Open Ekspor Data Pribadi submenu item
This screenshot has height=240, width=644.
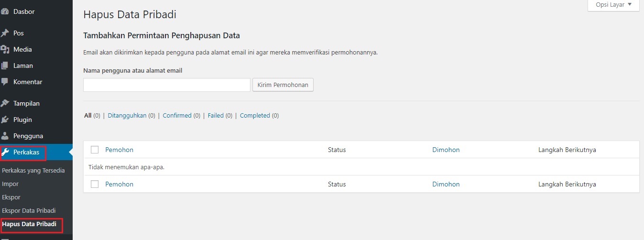(x=29, y=210)
